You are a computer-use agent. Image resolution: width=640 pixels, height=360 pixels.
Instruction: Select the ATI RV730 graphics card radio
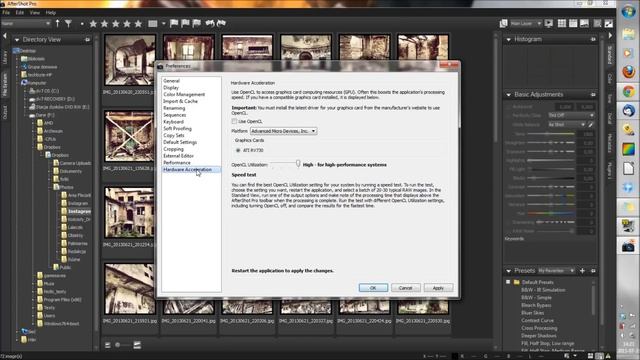click(x=238, y=150)
